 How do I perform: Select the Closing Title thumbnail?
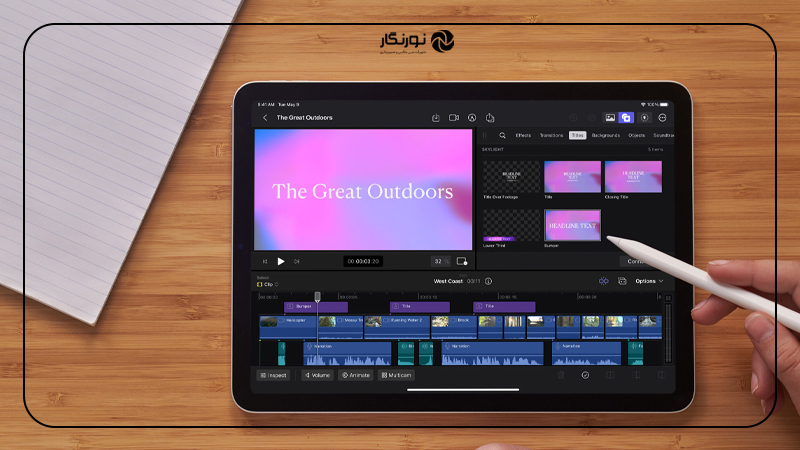click(633, 177)
